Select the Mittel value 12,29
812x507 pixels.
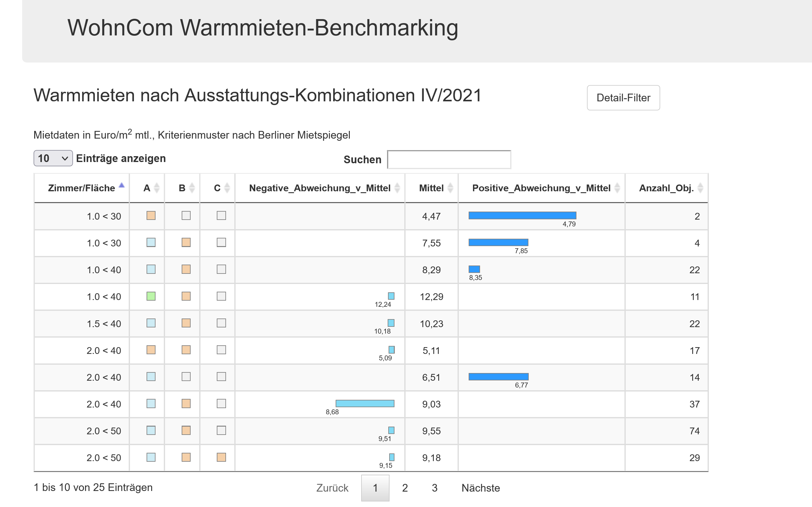(x=432, y=297)
